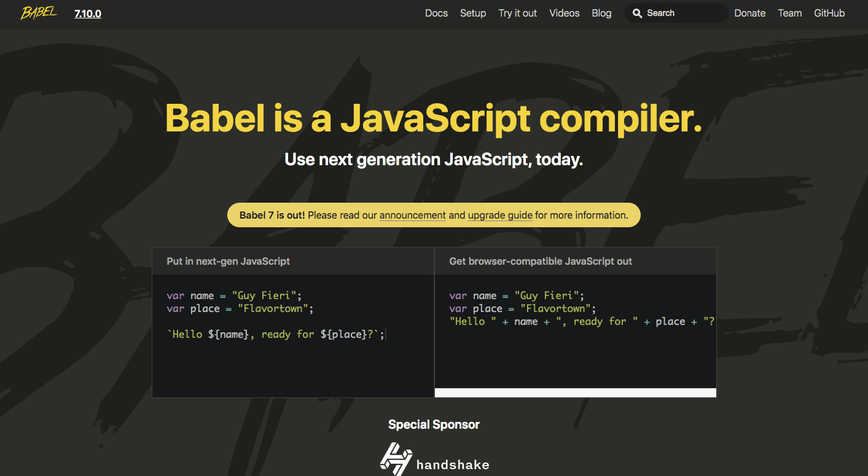Screen dimensions: 868x476
Task: Click 'Use next generation JavaScript, today.' subtitle
Action: (x=434, y=160)
